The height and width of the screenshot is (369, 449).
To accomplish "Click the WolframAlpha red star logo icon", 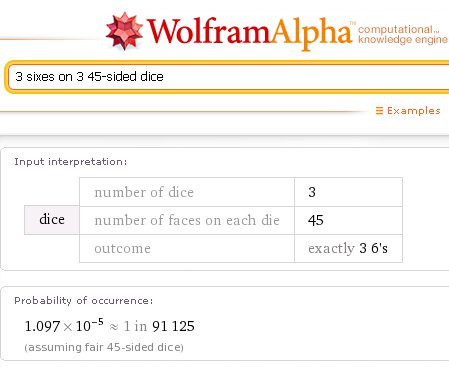I will click(124, 31).
